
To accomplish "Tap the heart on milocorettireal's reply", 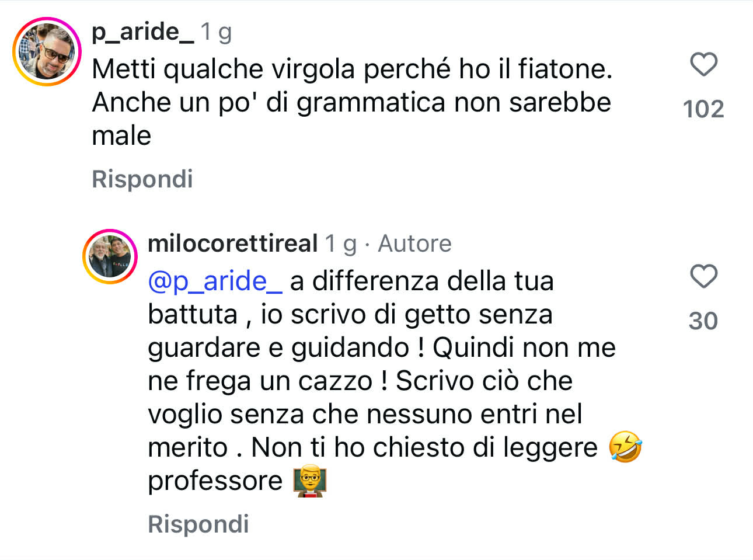I will point(703,276).
